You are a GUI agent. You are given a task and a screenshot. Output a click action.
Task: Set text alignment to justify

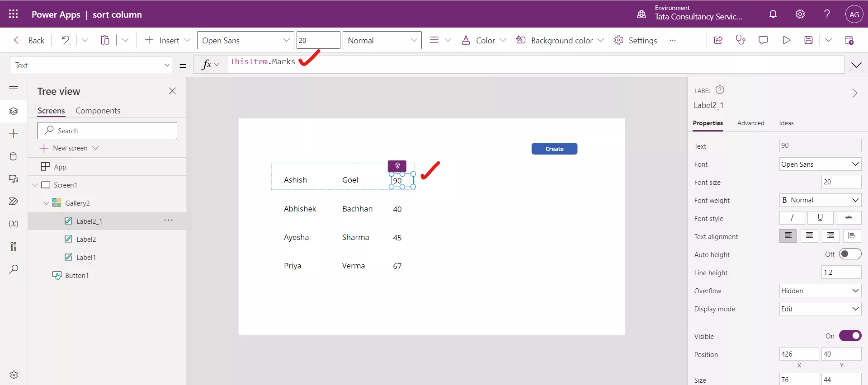[852, 236]
